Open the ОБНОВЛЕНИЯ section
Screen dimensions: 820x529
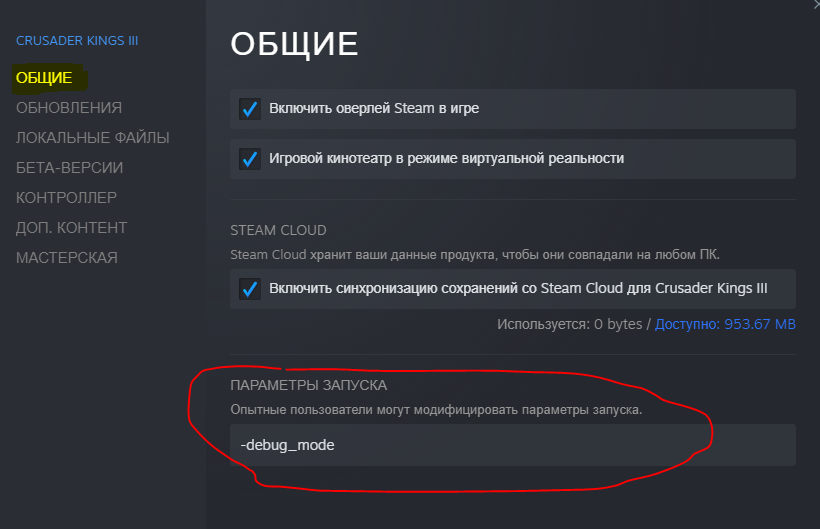pyautogui.click(x=69, y=108)
